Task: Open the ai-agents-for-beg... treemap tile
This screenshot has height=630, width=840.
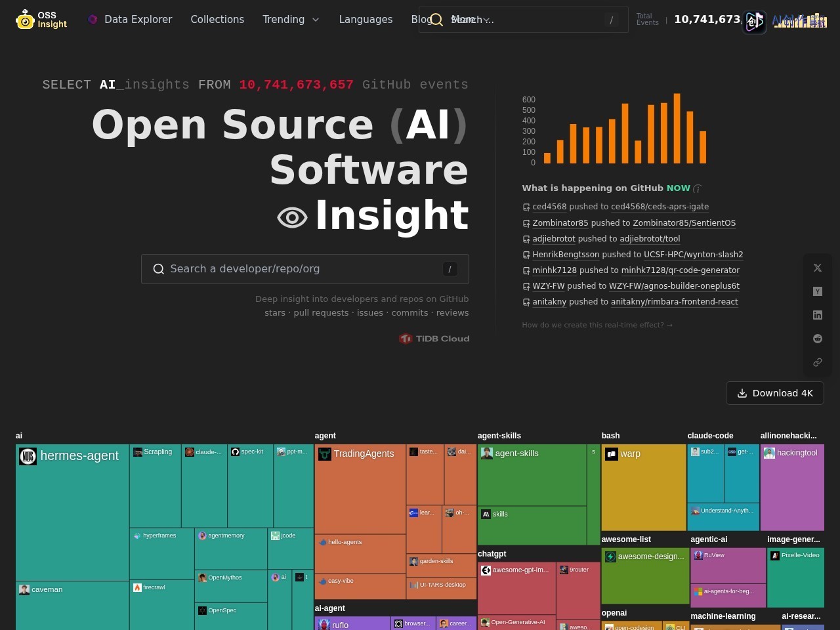Action: (728, 595)
